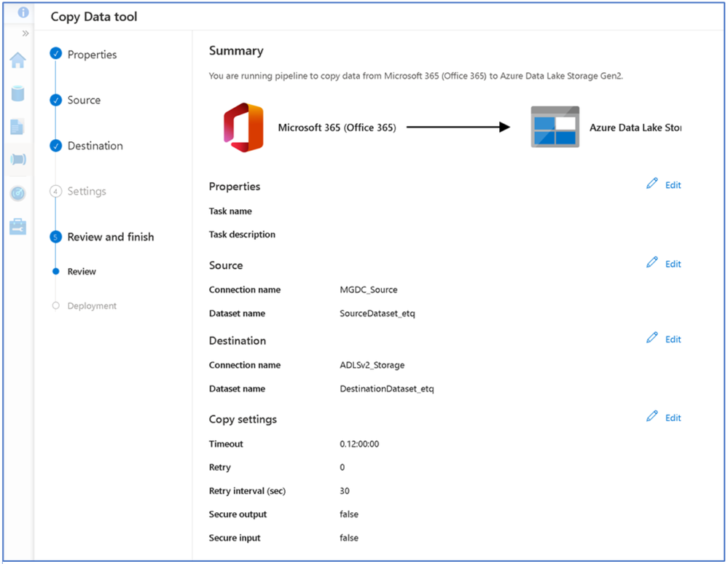Edit the Properties section
The width and height of the screenshot is (728, 564).
(673, 185)
